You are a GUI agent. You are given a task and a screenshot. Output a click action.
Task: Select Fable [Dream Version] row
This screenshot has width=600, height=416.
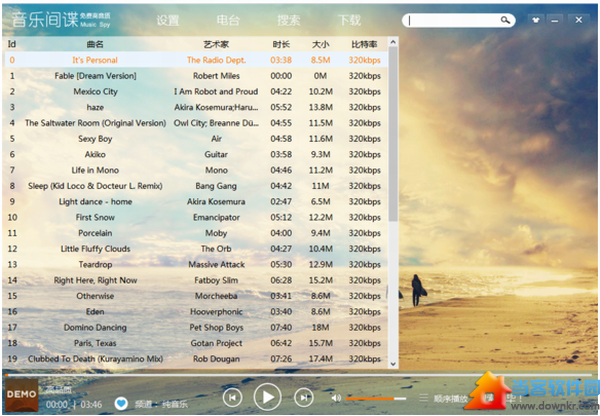tap(196, 76)
